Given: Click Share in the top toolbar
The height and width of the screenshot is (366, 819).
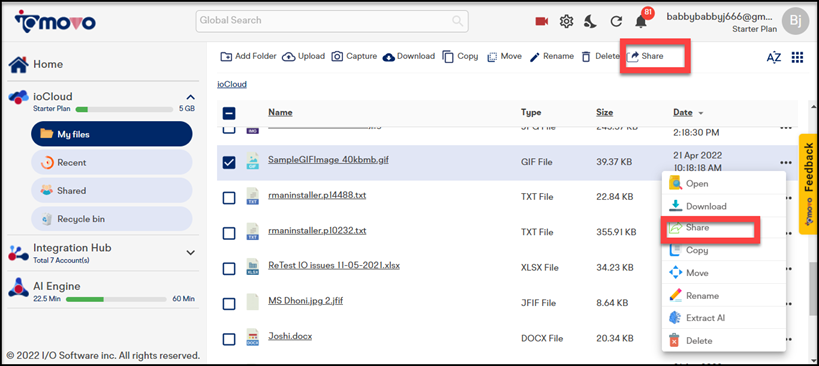Looking at the screenshot, I should pos(645,56).
